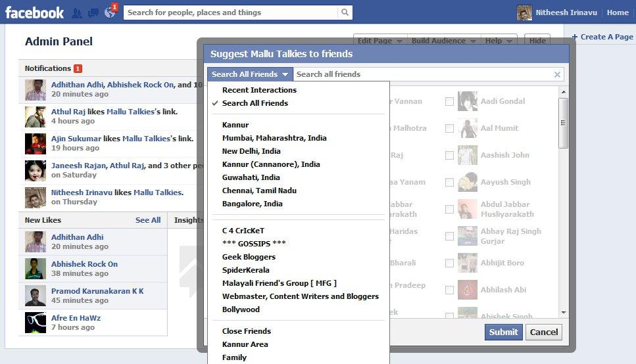Select the Family list

pos(234,357)
